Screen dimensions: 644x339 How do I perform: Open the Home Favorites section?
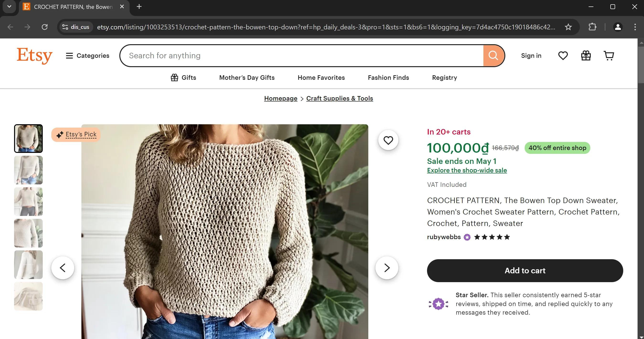(x=321, y=78)
